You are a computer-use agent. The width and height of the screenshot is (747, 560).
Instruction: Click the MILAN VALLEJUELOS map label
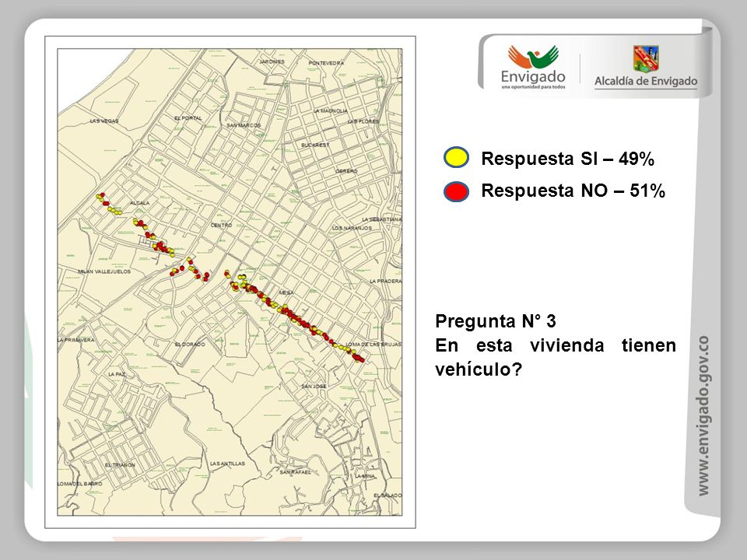[104, 271]
